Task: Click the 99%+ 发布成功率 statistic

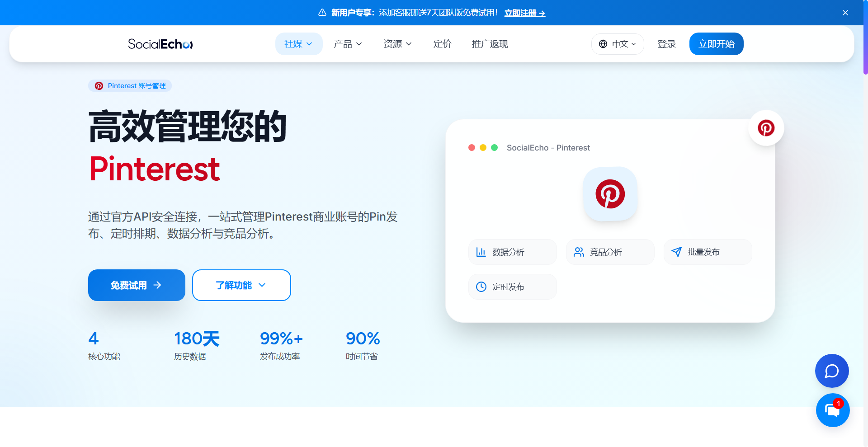Action: coord(281,345)
